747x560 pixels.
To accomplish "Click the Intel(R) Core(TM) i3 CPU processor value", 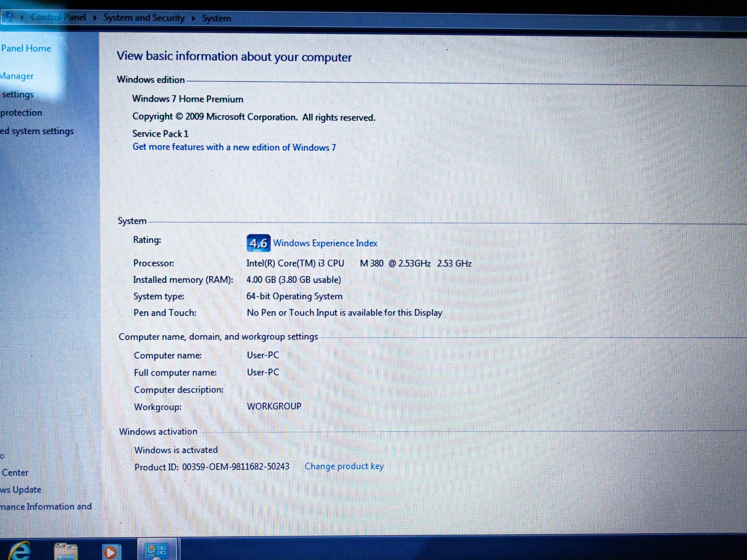I will (359, 263).
